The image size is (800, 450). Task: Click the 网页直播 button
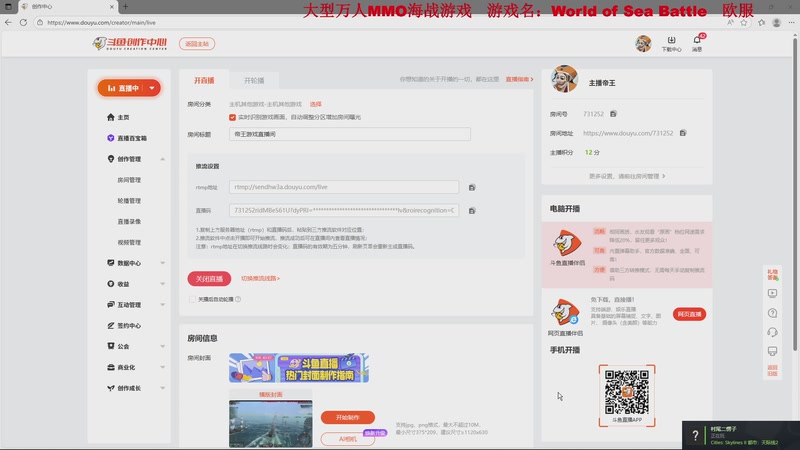coord(689,314)
